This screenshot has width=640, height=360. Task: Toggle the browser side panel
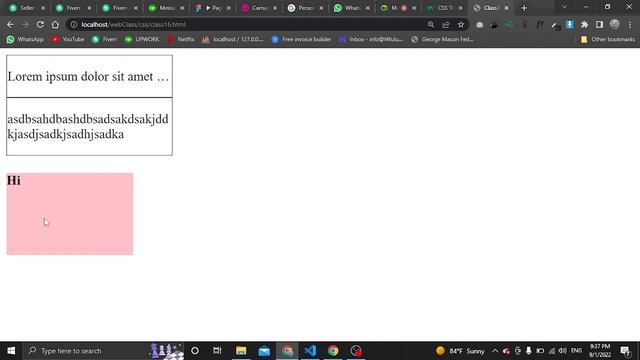[599, 24]
